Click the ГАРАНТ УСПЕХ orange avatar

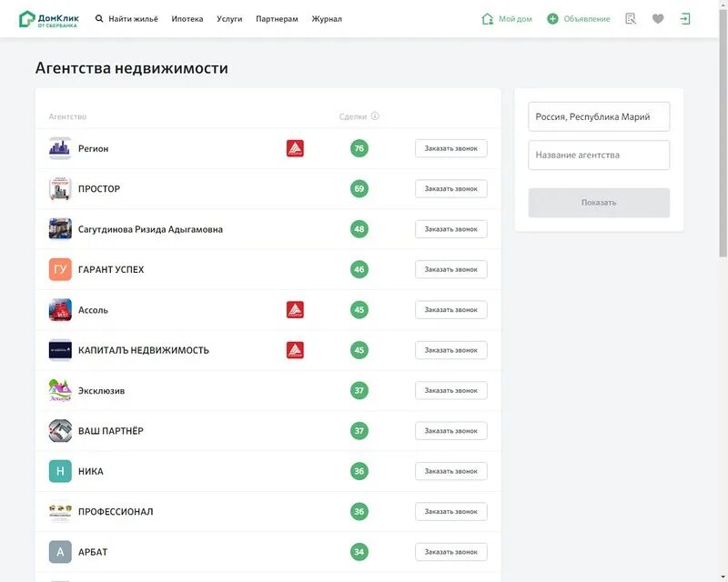pos(60,269)
